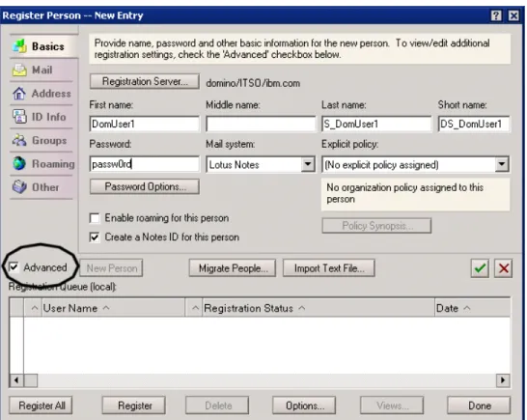Click the Migrate People button
Screen dimensions: 527x420
pyautogui.click(x=233, y=268)
